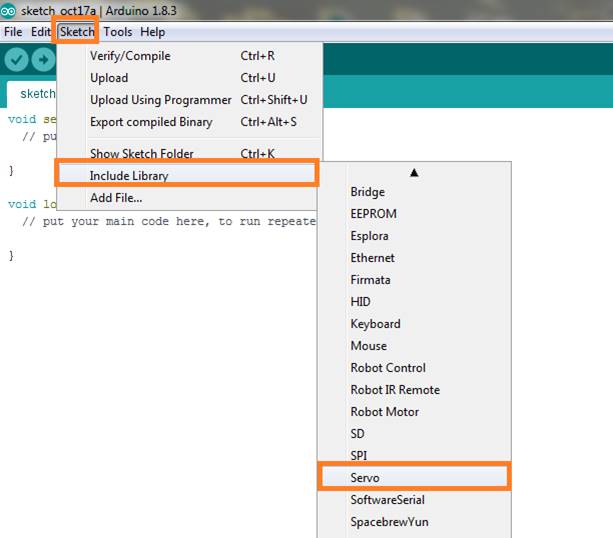
Task: Select the SD library
Action: click(414, 434)
